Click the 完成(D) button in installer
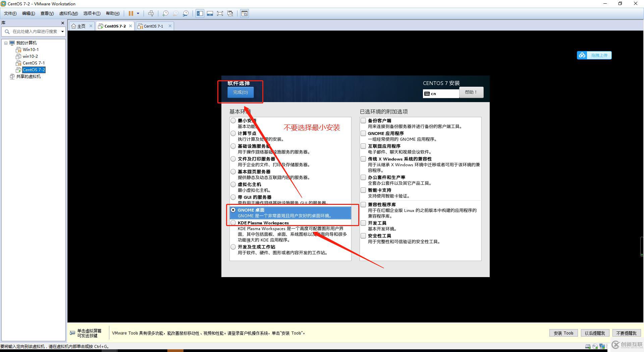The width and height of the screenshot is (644, 352). [240, 92]
